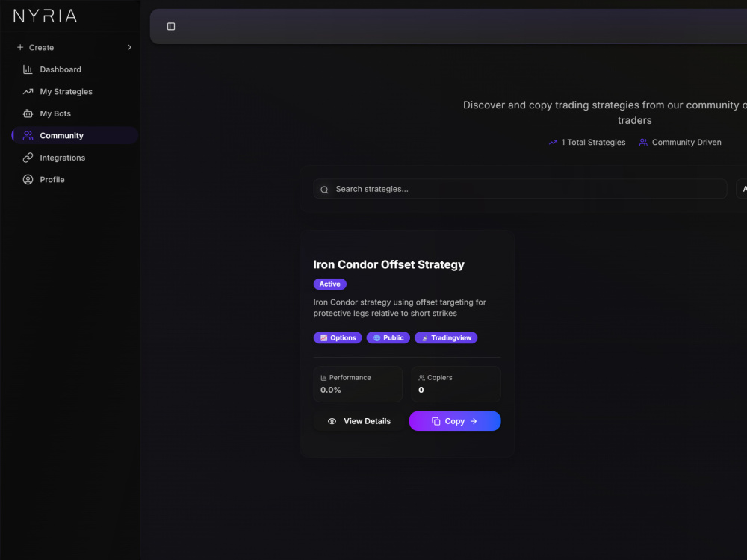Click the globe icon in Public tag
Screen dimensions: 747x560
tap(376, 337)
